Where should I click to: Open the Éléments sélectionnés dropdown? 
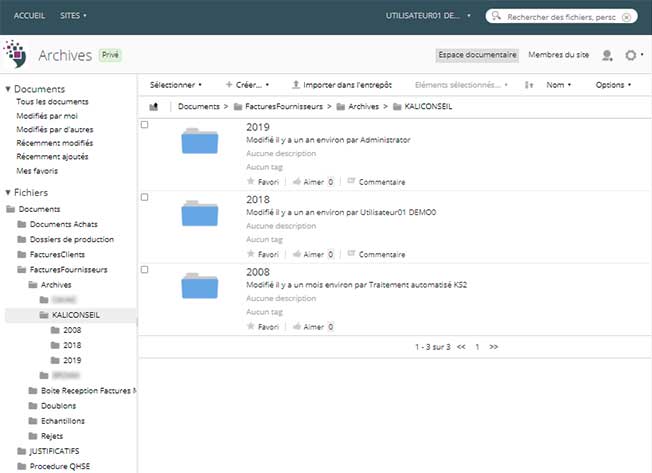(461, 85)
